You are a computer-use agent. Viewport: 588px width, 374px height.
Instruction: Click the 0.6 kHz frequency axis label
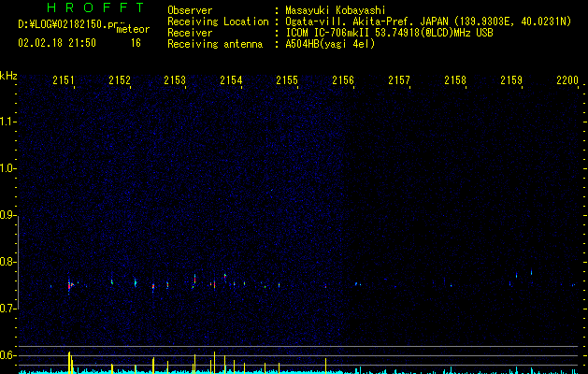coord(7,355)
